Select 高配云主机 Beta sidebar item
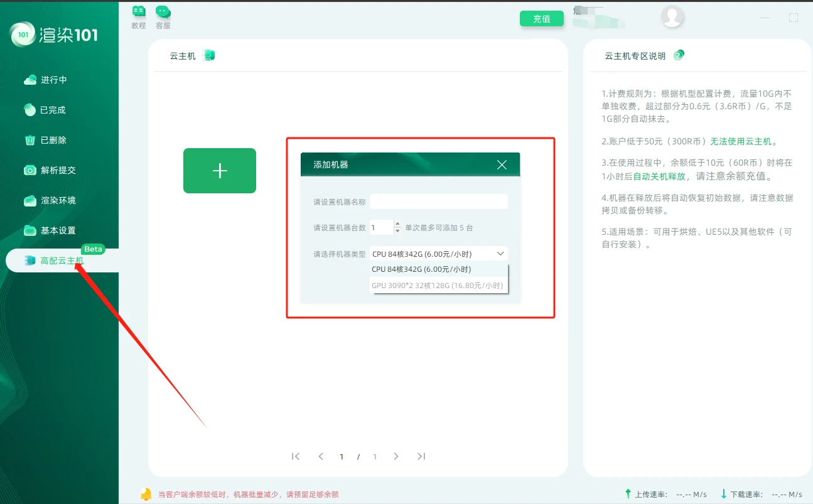Screen dimensions: 813x504 [x=62, y=260]
